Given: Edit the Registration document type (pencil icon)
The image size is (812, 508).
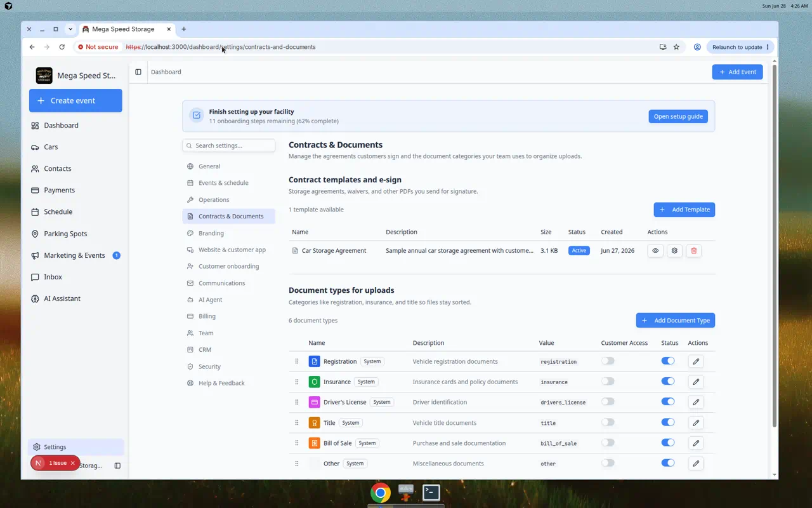Looking at the screenshot, I should 696,361.
